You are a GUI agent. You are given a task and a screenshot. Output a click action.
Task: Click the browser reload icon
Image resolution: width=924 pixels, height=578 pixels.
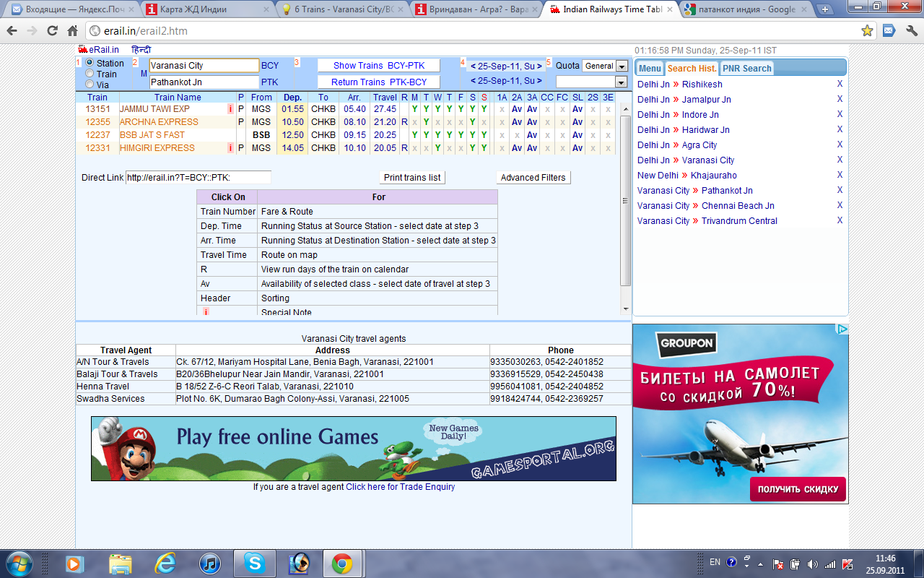click(52, 31)
